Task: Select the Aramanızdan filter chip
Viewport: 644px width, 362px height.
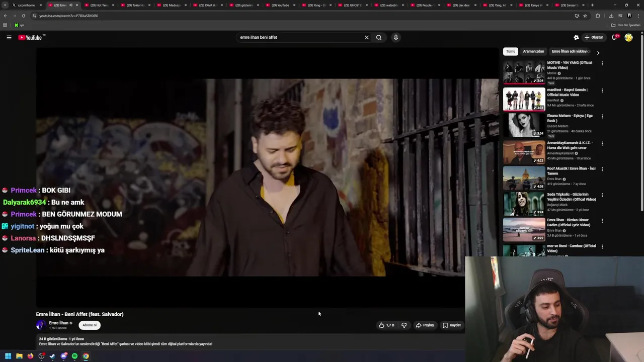Action: [533, 51]
